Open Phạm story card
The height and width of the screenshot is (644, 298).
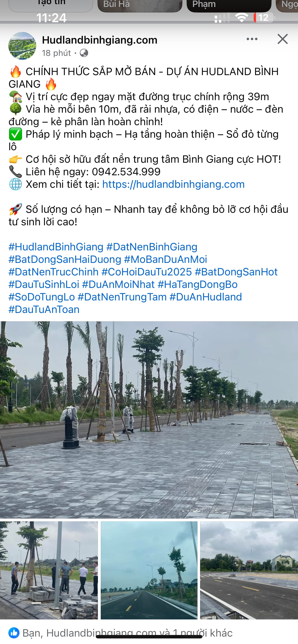coord(229,6)
